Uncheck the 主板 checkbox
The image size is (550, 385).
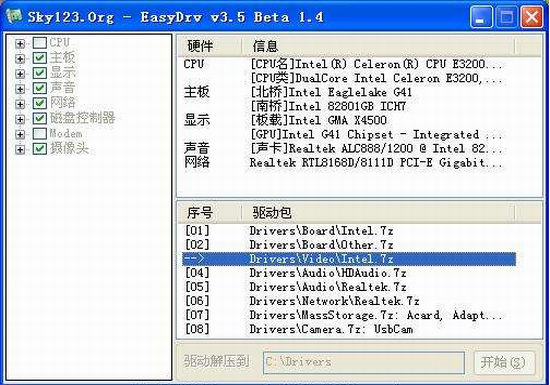pos(40,58)
